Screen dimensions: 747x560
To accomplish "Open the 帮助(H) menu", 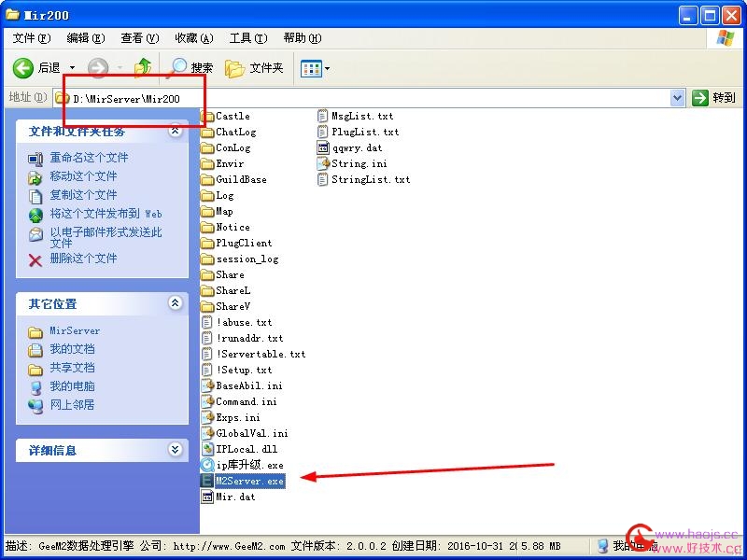I will (x=302, y=38).
